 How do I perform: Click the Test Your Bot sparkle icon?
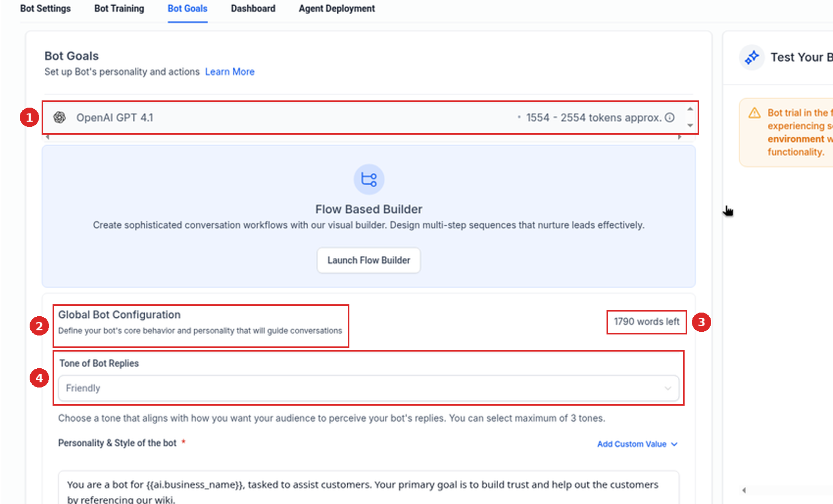coord(752,57)
